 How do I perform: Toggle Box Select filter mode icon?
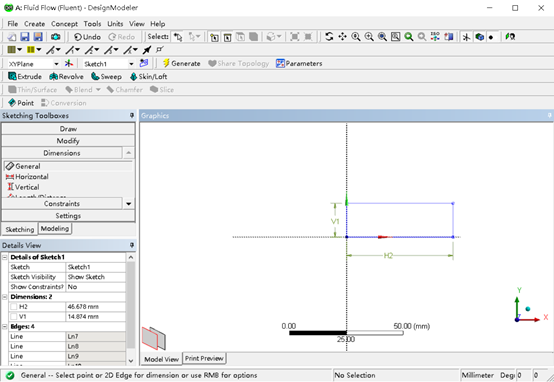click(x=228, y=37)
